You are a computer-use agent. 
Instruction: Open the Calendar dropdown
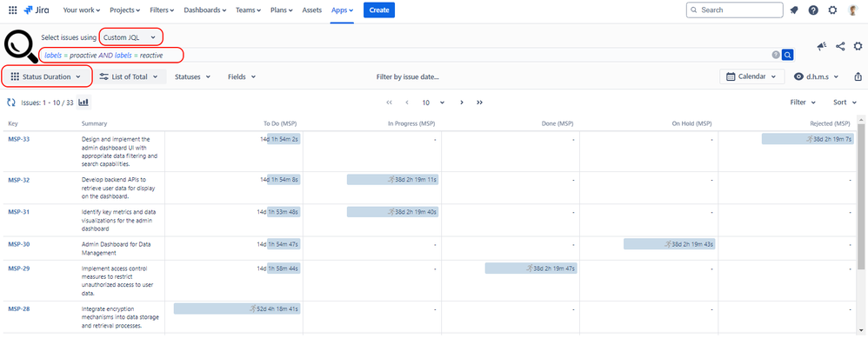[751, 76]
